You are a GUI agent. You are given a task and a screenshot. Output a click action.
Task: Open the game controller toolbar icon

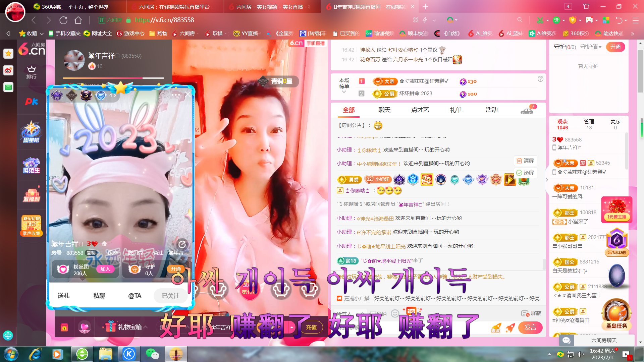pyautogui.click(x=589, y=20)
